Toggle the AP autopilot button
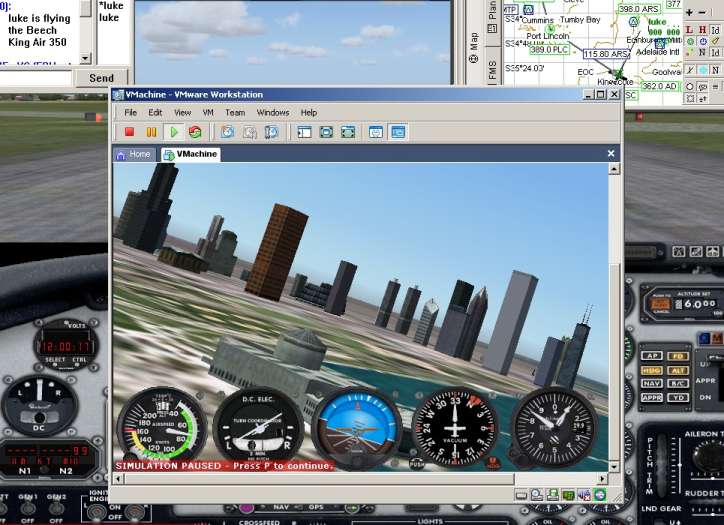The width and height of the screenshot is (724, 525). point(651,356)
